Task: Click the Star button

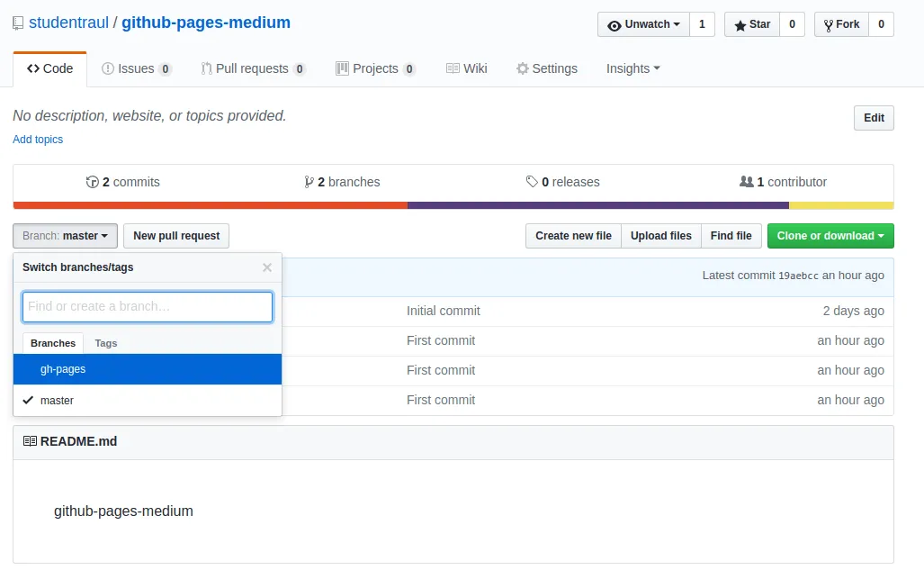Action: (752, 25)
